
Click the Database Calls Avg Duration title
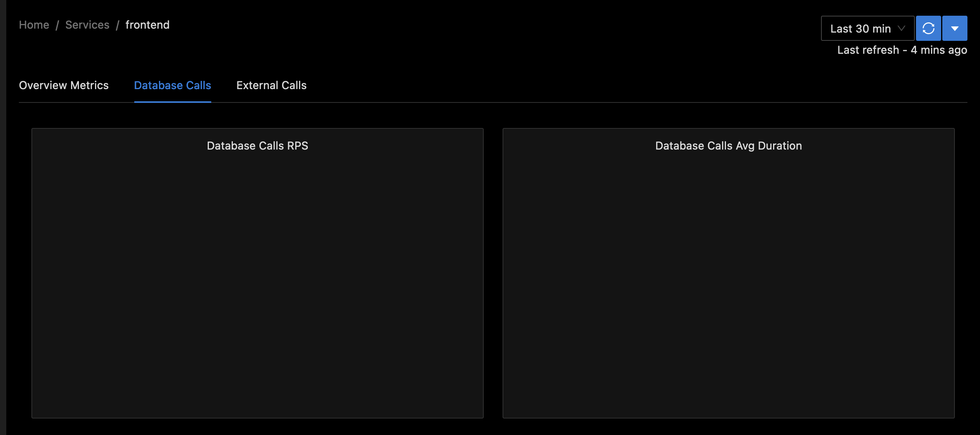(728, 146)
